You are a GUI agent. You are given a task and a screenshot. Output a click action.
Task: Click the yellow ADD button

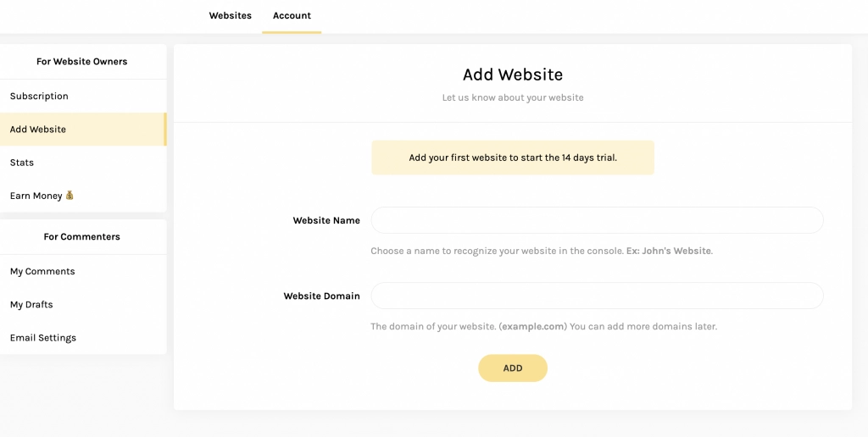tap(513, 368)
